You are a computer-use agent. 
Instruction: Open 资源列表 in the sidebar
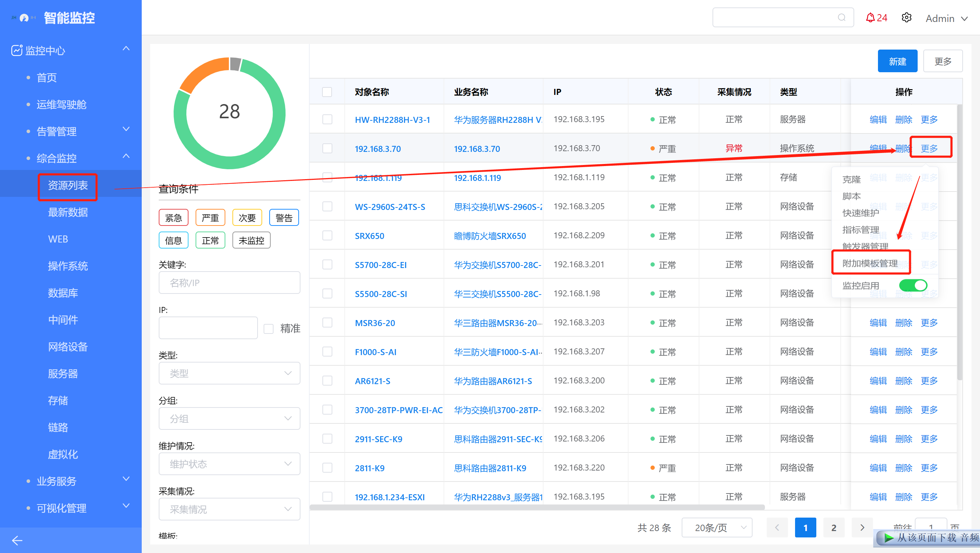pyautogui.click(x=68, y=185)
